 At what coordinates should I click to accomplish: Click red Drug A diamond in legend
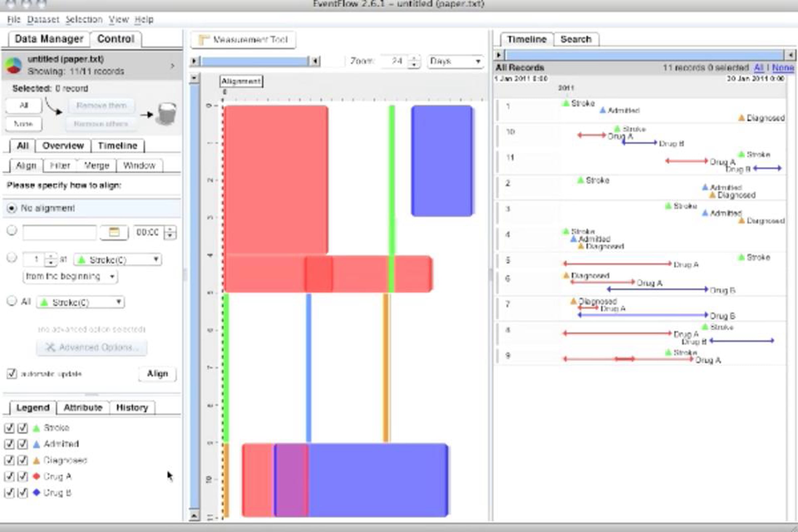click(x=36, y=476)
